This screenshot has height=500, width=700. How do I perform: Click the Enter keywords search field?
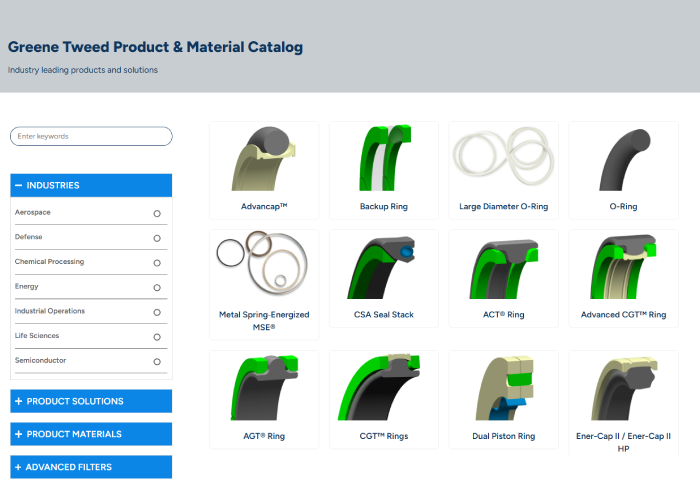91,136
